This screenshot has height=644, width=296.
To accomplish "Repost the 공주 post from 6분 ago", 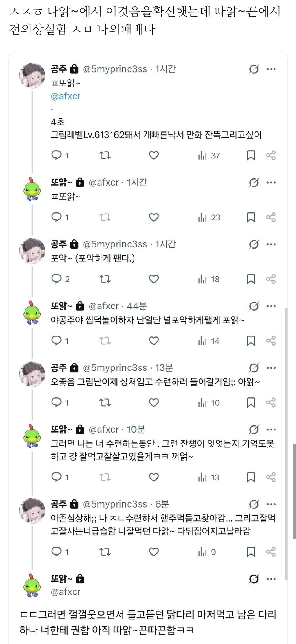I will click(105, 552).
